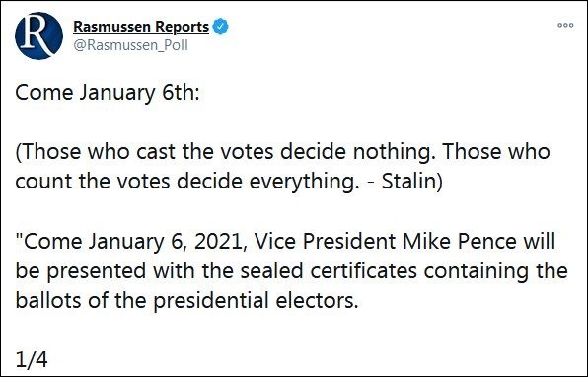Screen dimensions: 588x377
Task: Click 'presidential electors' phrase at paragraph end
Action: [x=257, y=301]
